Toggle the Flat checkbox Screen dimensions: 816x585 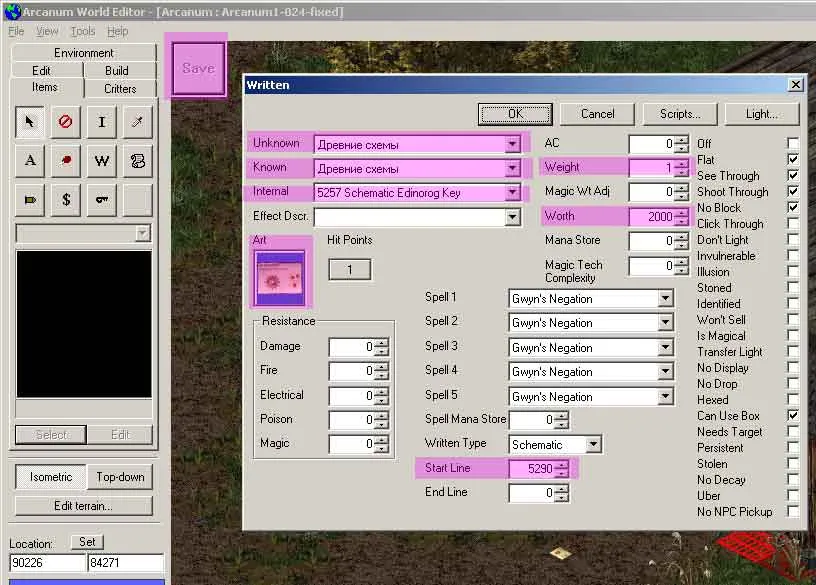point(793,160)
